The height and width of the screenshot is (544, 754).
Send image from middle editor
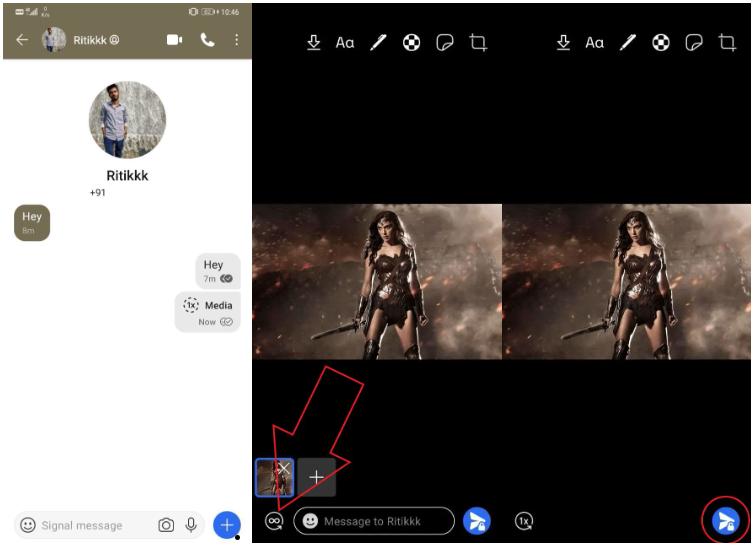tap(477, 521)
